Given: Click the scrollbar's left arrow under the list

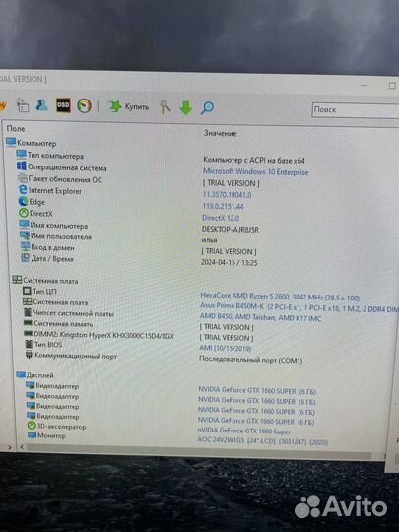Looking at the screenshot, I should click(x=22, y=447).
